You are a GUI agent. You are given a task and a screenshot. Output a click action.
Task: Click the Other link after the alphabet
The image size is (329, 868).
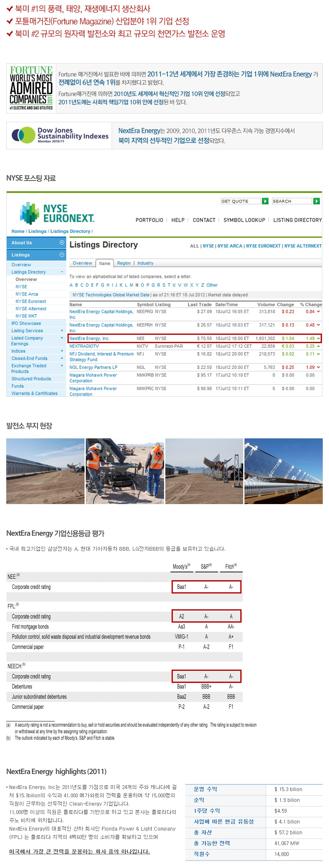point(212,285)
